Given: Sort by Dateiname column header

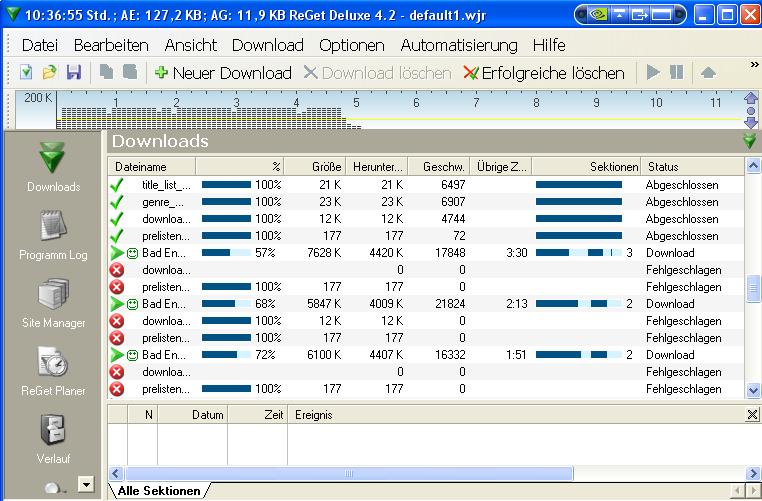Looking at the screenshot, I should point(152,167).
